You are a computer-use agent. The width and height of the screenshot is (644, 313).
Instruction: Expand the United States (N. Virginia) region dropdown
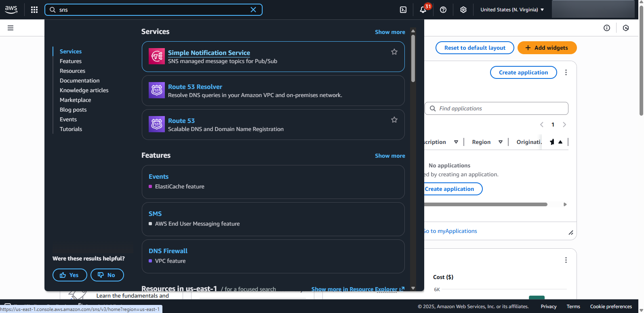click(x=512, y=10)
